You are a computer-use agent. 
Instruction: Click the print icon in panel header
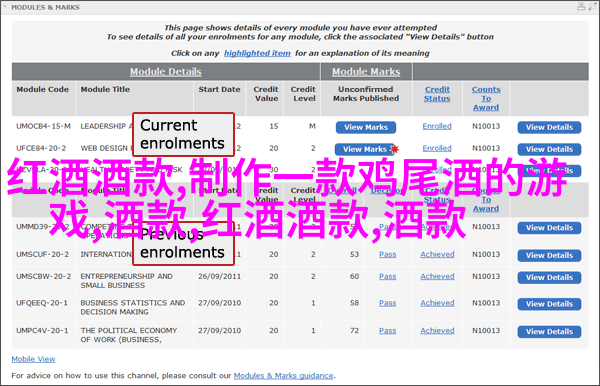(581, 7)
